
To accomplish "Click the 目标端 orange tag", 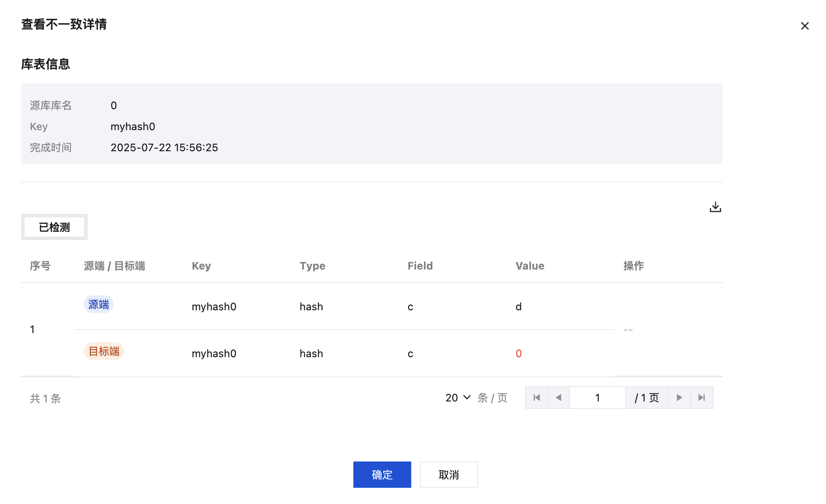I will (104, 351).
